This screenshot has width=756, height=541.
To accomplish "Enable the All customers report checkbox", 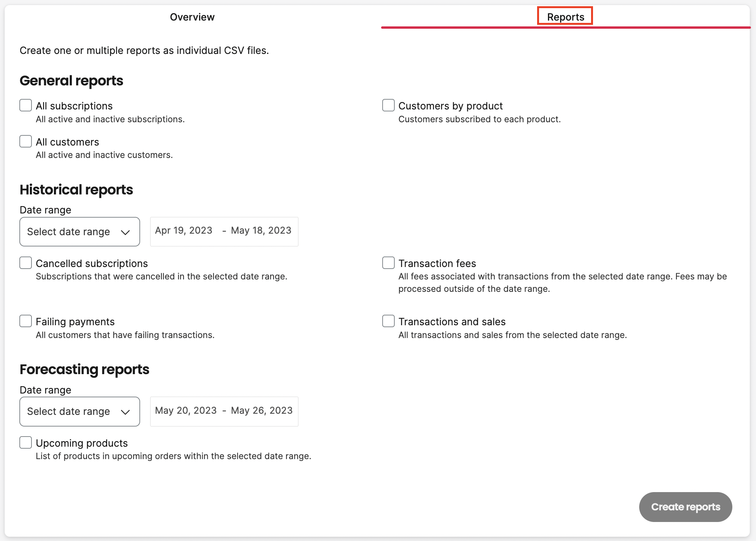I will tap(26, 142).
